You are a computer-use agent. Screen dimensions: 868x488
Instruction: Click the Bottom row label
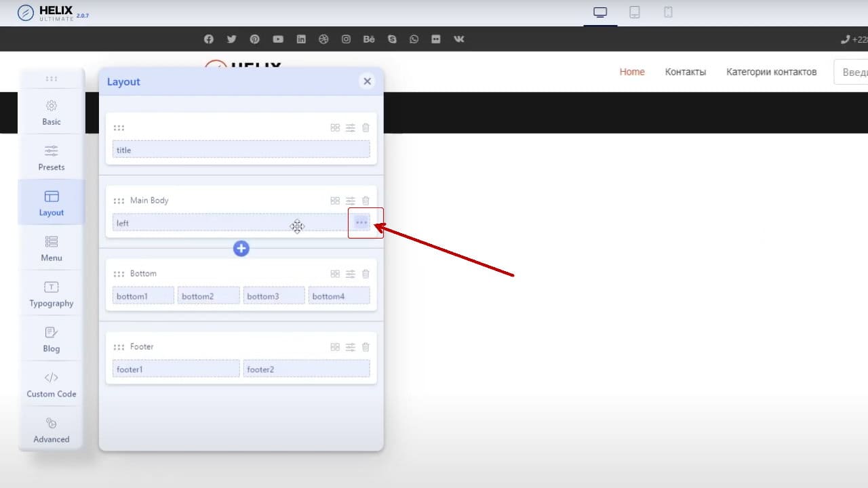[143, 274]
